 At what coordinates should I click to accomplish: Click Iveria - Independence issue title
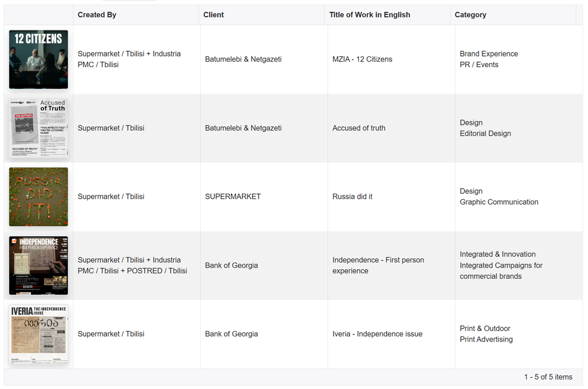(377, 334)
